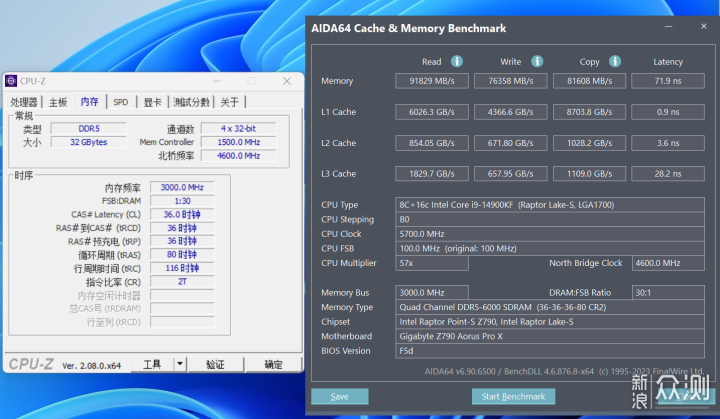Click the 验证 button in CPU-Z
Image resolution: width=720 pixels, height=419 pixels.
[x=215, y=364]
